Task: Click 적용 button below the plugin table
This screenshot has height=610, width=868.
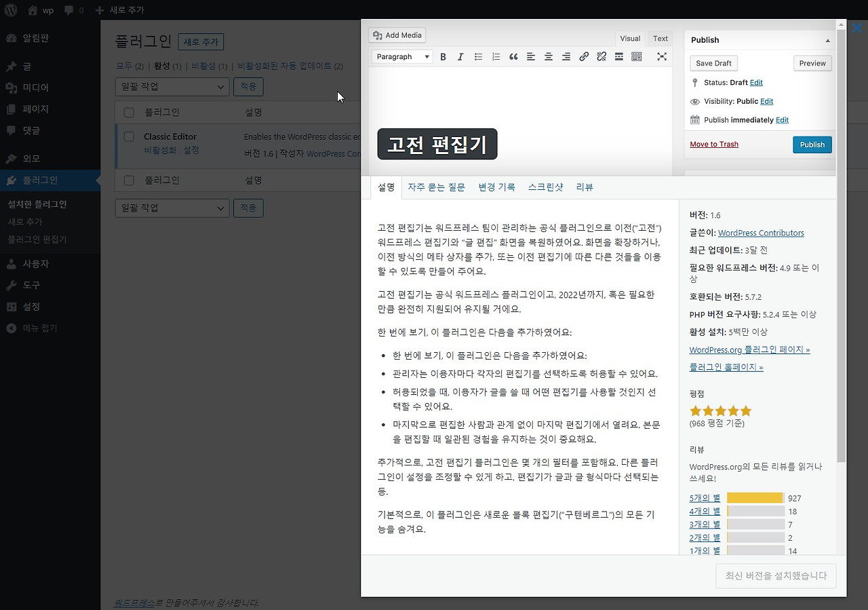Action: pos(248,208)
